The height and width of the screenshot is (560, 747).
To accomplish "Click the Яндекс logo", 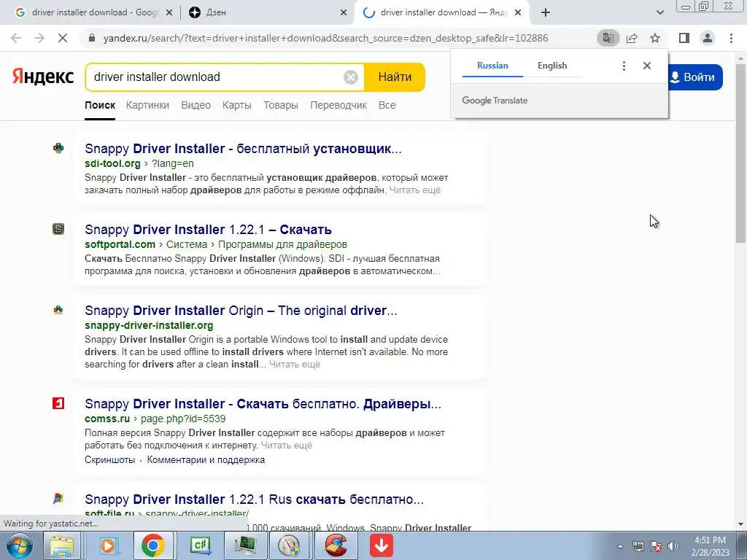I will coord(43,77).
